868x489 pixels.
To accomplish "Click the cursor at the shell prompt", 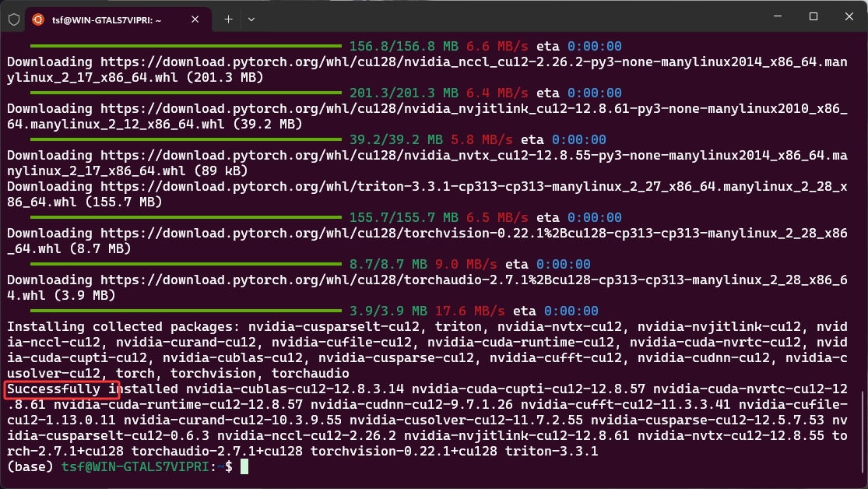I will 244,467.
